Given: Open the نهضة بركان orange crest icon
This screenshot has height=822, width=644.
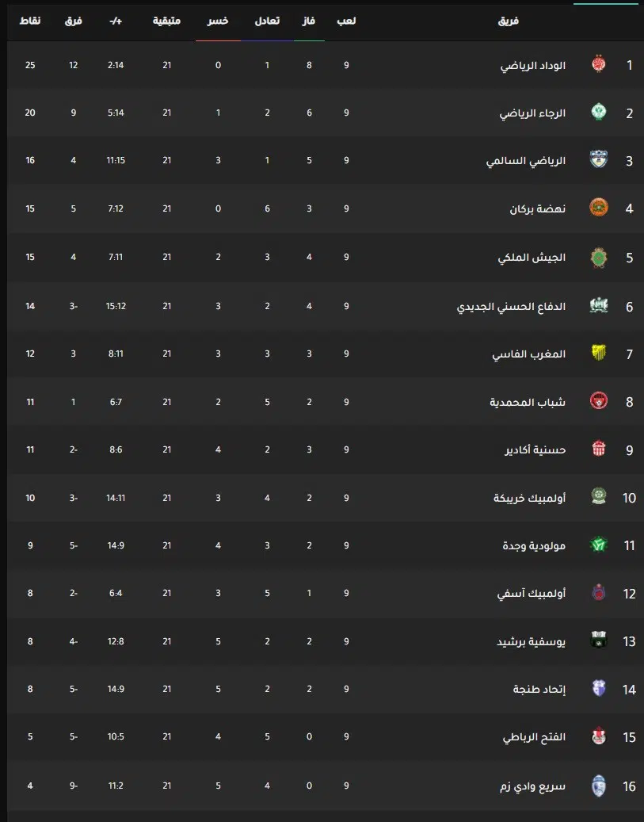Looking at the screenshot, I should pyautogui.click(x=598, y=208).
